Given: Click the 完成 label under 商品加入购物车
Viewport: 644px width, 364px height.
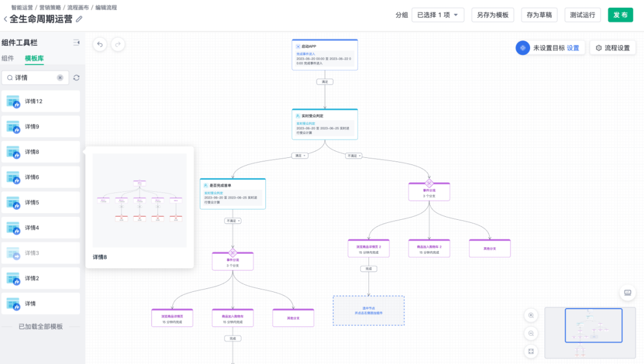Looking at the screenshot, I should point(233,338).
